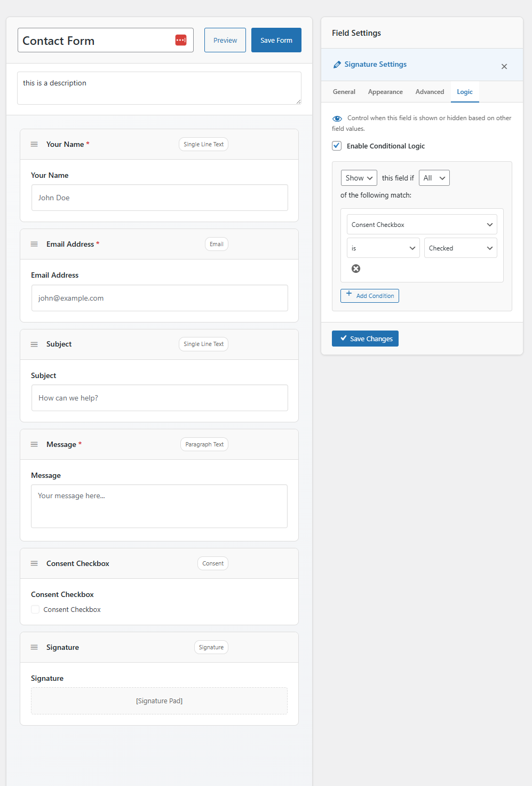Open the Show/Hide dropdown in logic rules

[358, 177]
